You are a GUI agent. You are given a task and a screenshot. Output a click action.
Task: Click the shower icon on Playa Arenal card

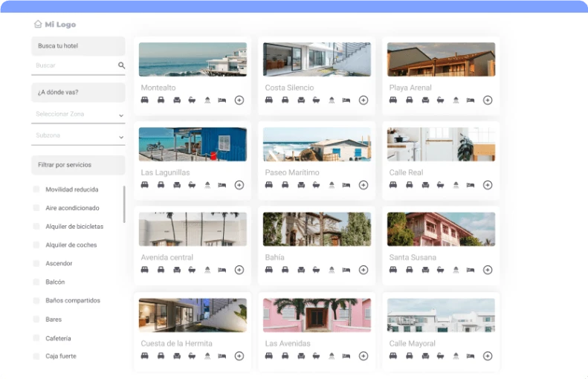coord(456,100)
